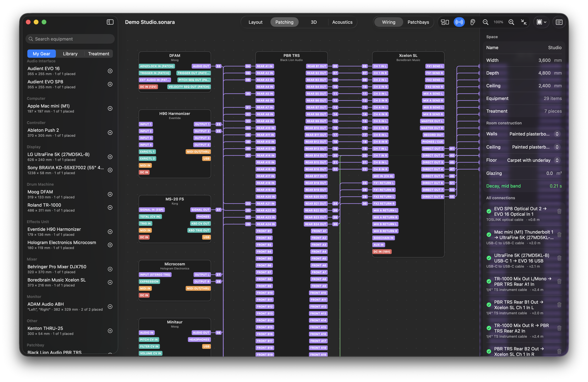Select the Wiring view segment
588x382 pixels.
pos(389,22)
